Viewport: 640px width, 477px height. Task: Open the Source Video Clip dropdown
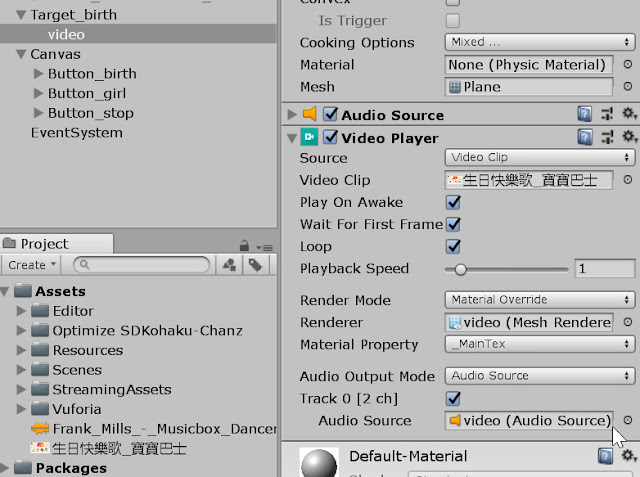point(540,158)
